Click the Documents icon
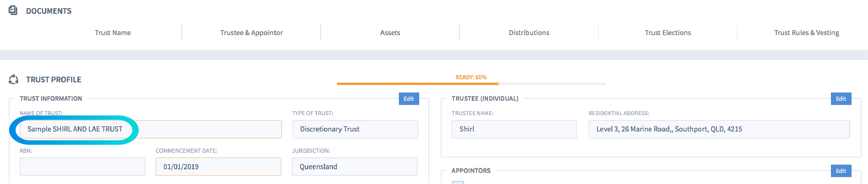Screen dimensions: 868x184 13,10
